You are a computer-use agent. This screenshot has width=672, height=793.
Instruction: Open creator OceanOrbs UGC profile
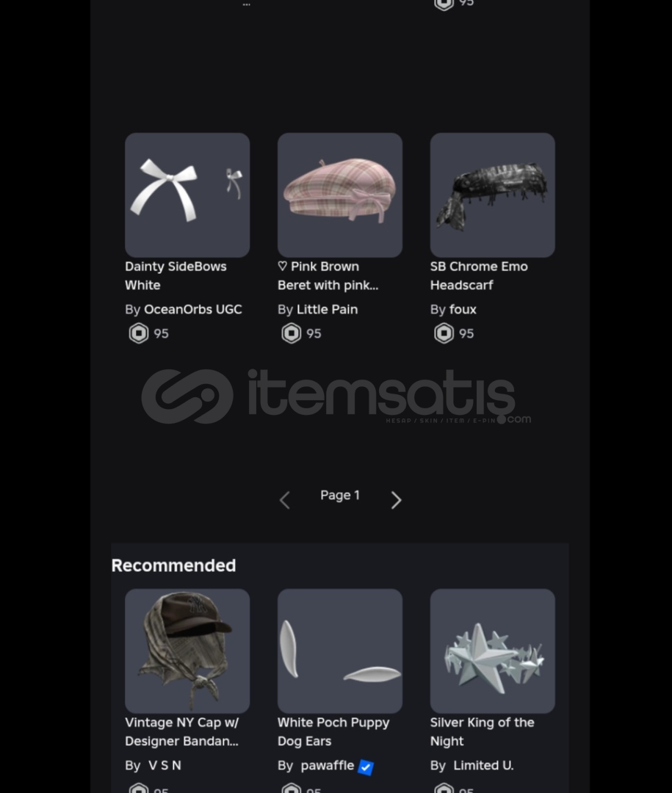pos(193,309)
